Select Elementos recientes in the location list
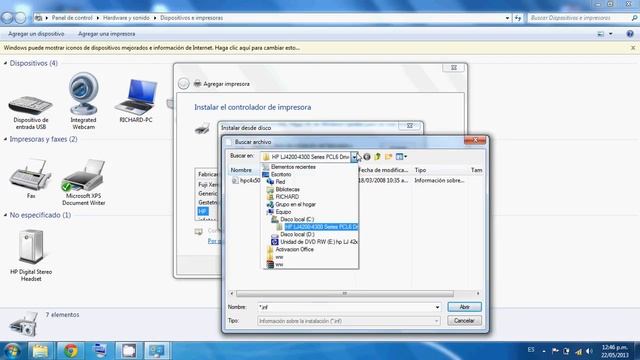640x360 pixels. point(293,167)
